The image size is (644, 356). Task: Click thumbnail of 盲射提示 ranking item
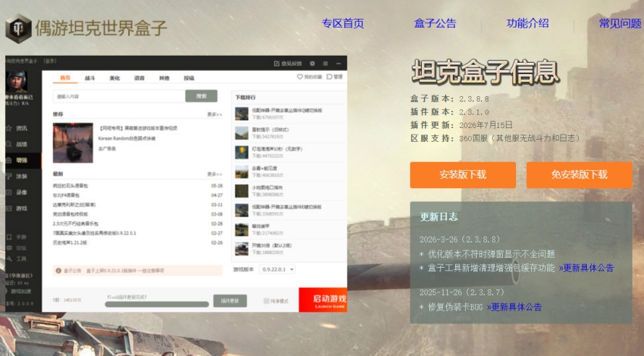coord(242,132)
